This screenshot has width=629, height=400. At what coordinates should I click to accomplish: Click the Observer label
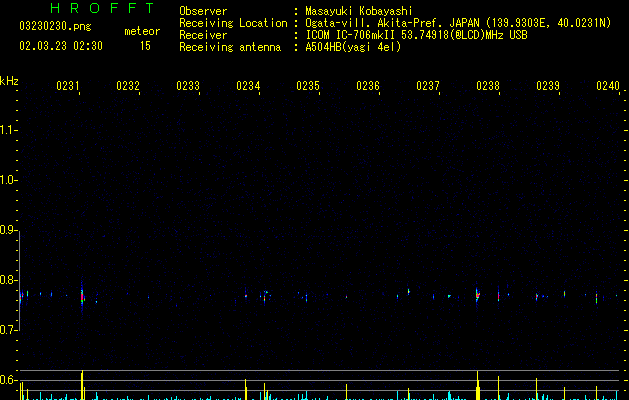click(x=203, y=11)
